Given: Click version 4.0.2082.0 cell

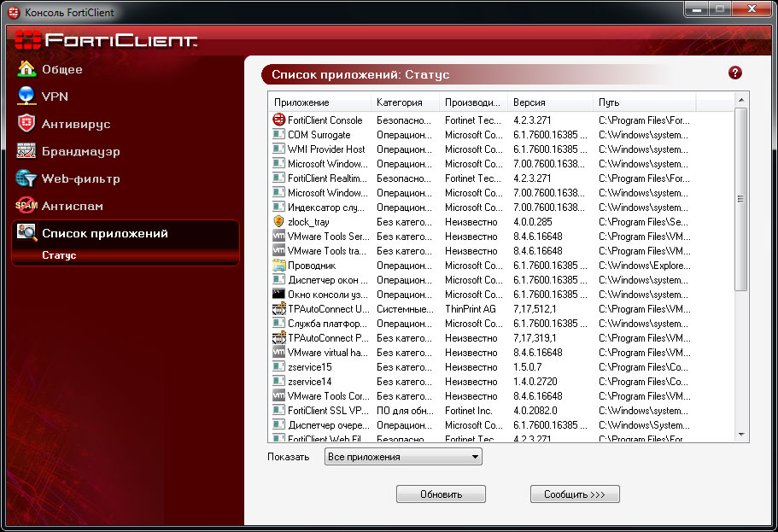Looking at the screenshot, I should click(535, 411).
